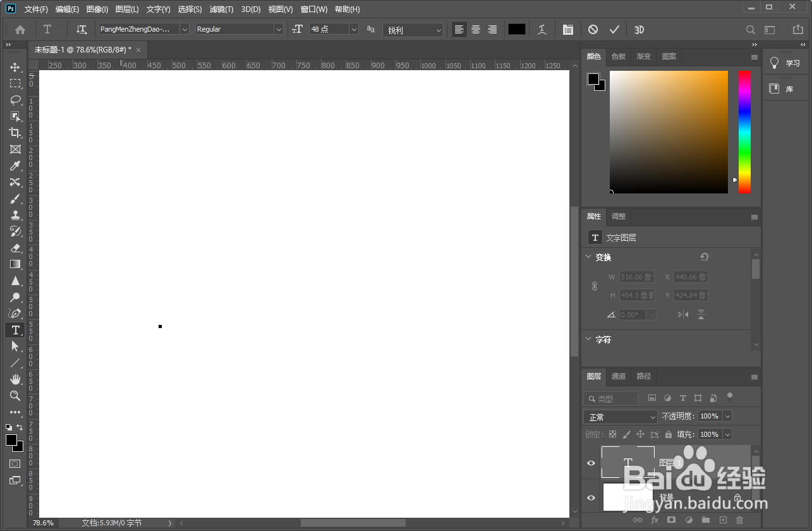The width and height of the screenshot is (812, 531).
Task: Click the 3D text conversion button
Action: [x=639, y=30]
